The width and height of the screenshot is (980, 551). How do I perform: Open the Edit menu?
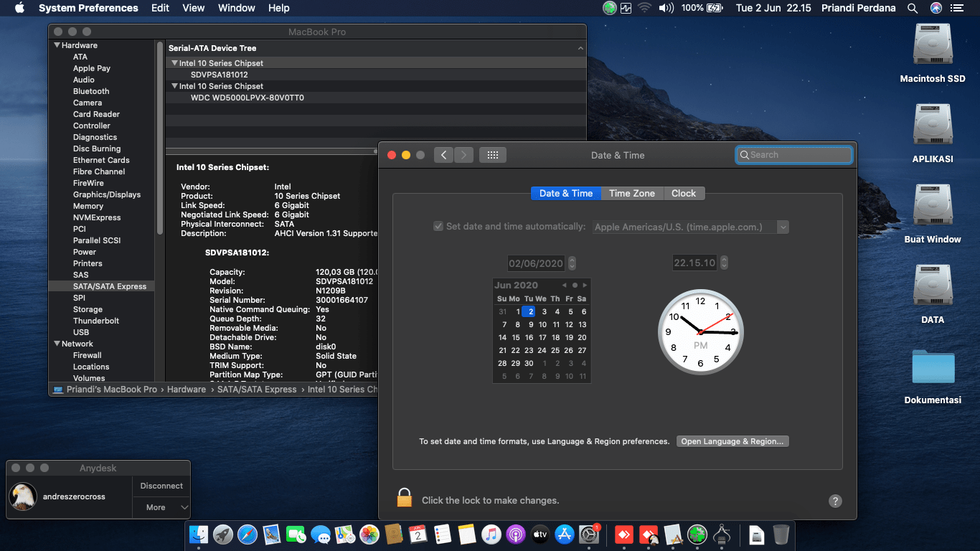(160, 8)
